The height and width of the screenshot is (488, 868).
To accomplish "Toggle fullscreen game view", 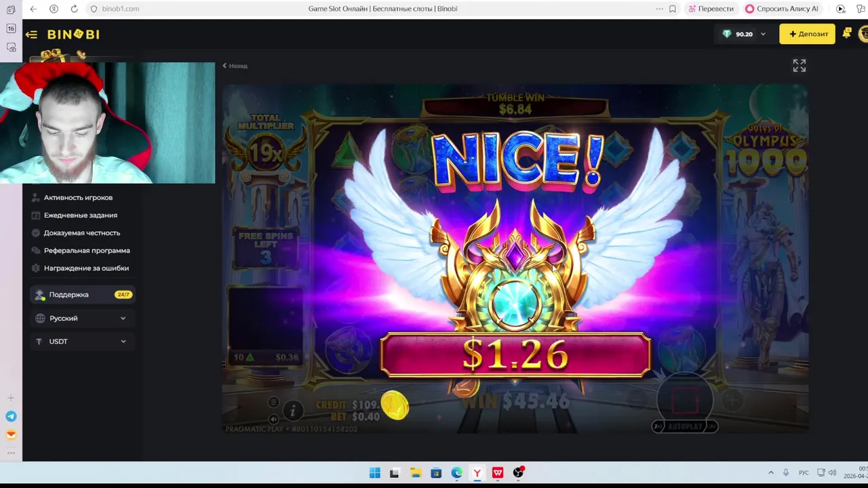I will tap(800, 65).
